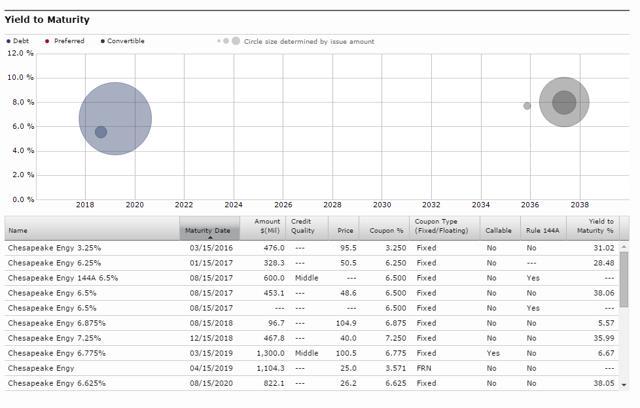This screenshot has width=640, height=408.
Task: Click scrollbar up arrow in bond table
Action: point(624,246)
